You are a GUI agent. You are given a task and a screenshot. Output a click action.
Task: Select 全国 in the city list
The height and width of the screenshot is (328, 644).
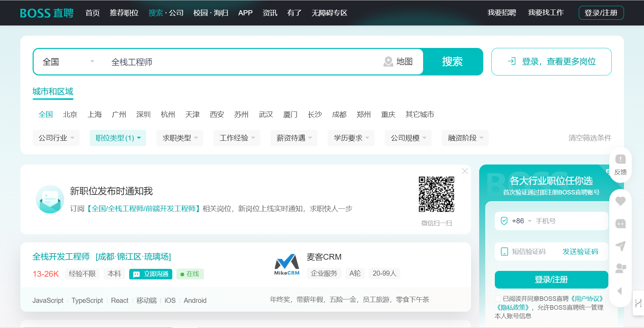[46, 115]
